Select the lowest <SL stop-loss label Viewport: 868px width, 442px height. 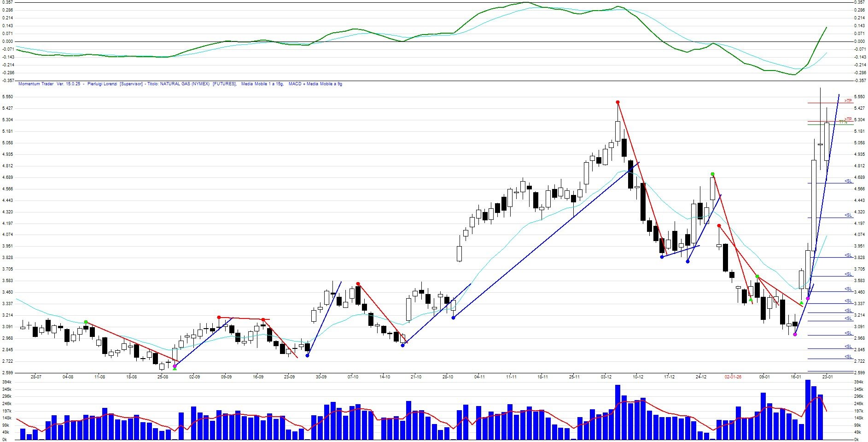(848, 357)
